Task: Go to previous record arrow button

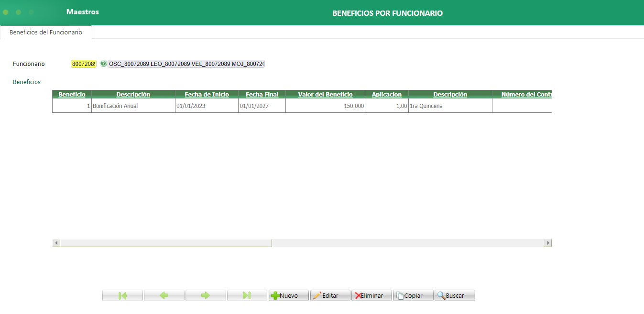Action: click(x=164, y=295)
